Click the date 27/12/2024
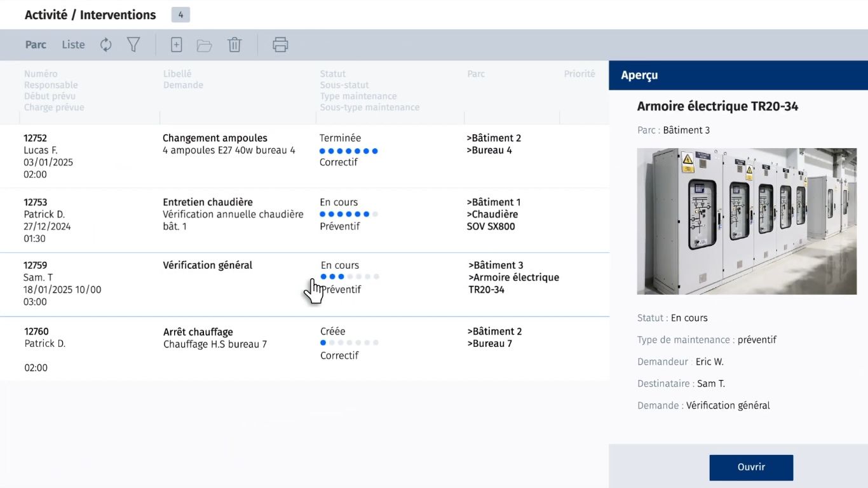This screenshot has width=868, height=488. coord(48,226)
